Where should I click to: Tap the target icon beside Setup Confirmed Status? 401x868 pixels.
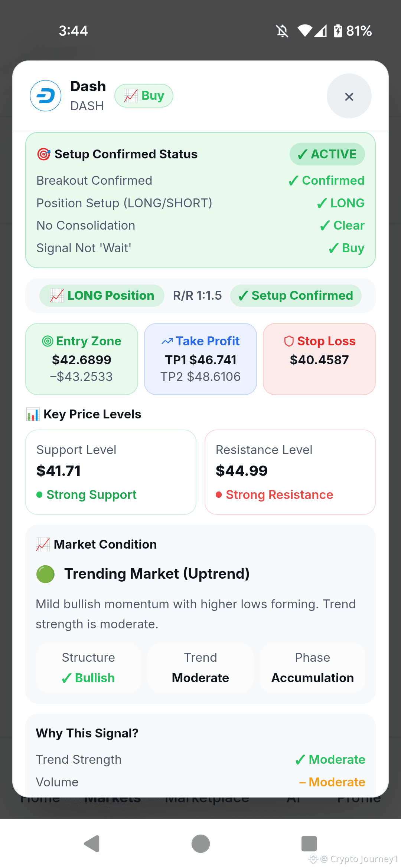pyautogui.click(x=44, y=154)
